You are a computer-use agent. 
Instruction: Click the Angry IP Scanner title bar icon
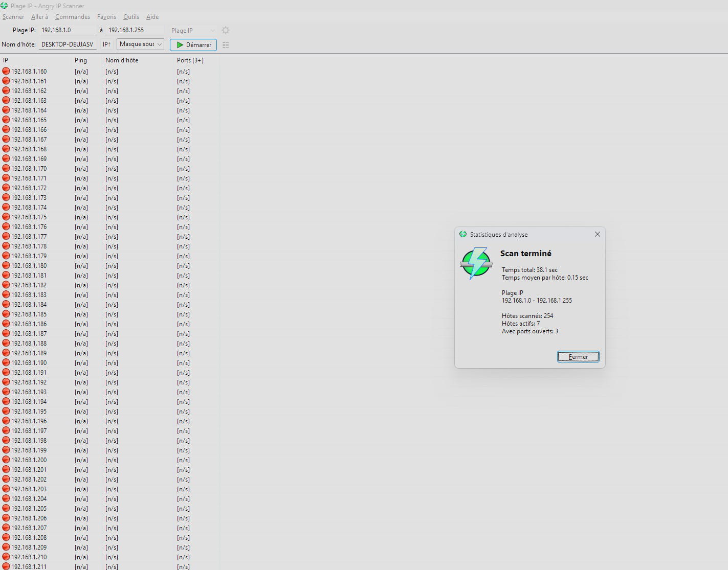(x=5, y=6)
